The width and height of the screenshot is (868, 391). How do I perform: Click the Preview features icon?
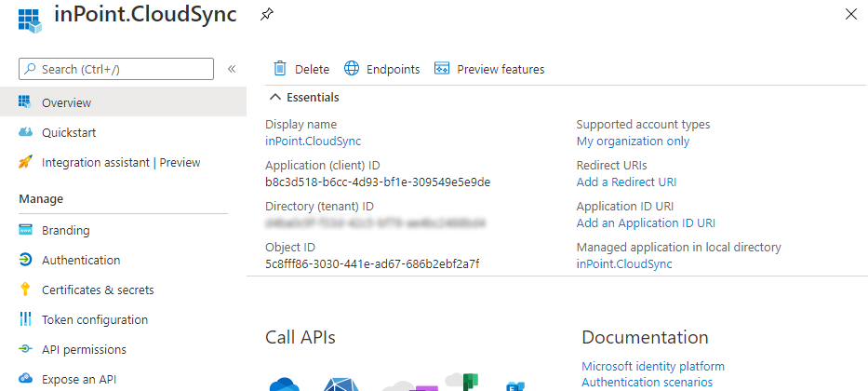pos(442,69)
